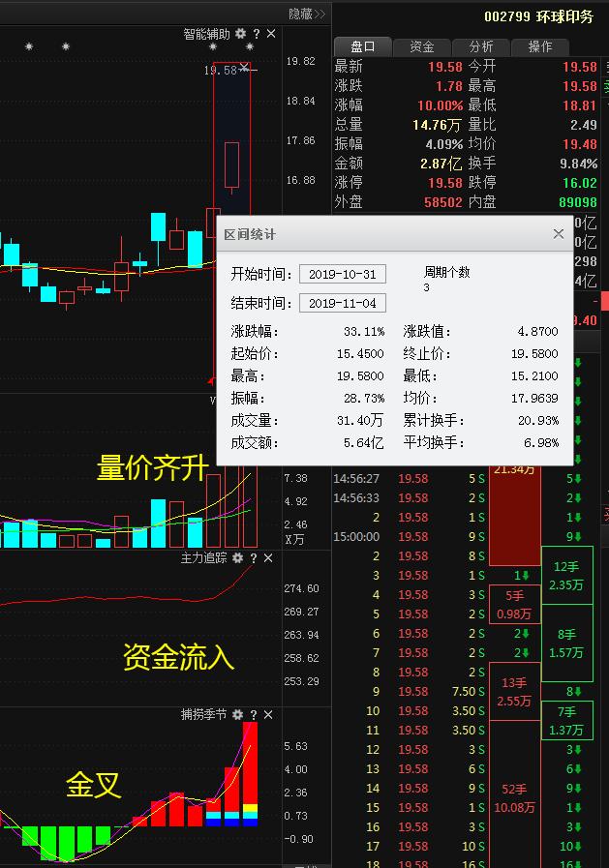Click the 最新 price value 19.58
The height and width of the screenshot is (868, 609).
pyautogui.click(x=445, y=67)
